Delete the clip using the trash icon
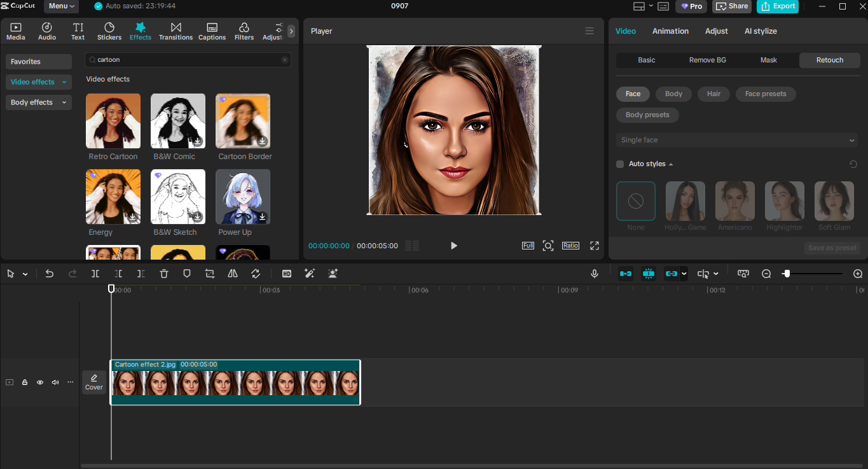The width and height of the screenshot is (868, 469). pos(164,273)
